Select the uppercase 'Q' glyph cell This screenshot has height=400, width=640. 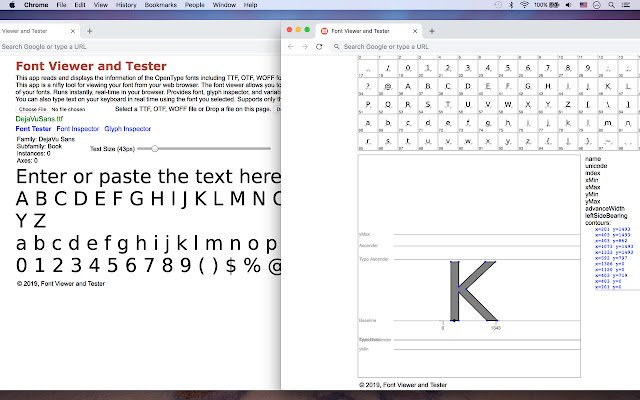tap(388, 105)
